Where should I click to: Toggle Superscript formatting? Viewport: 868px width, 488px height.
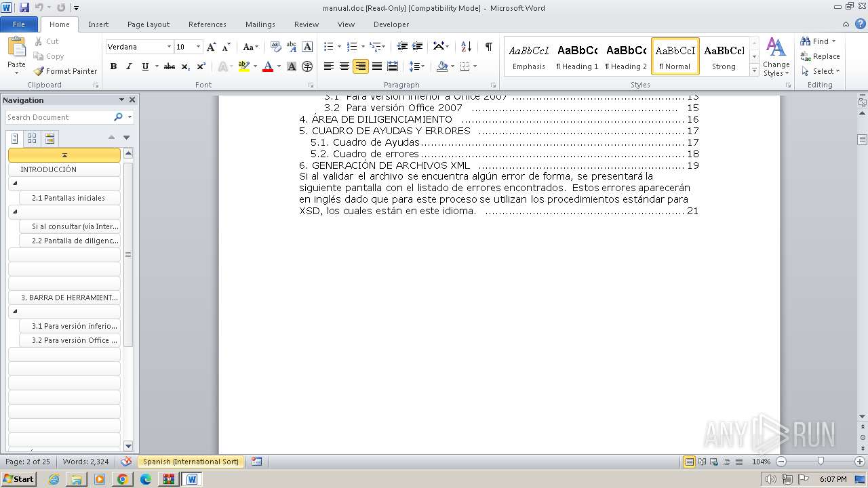pyautogui.click(x=201, y=66)
